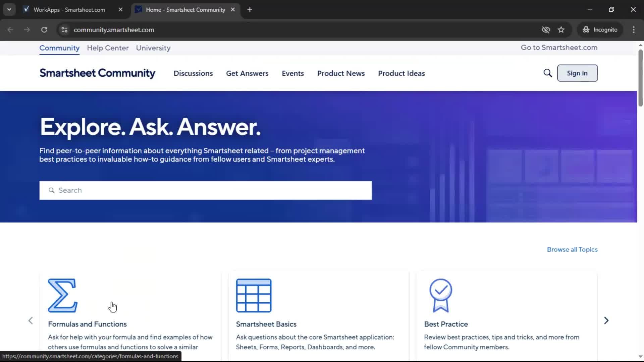Open site information icon in address bar
The image size is (644, 362).
[64, 30]
